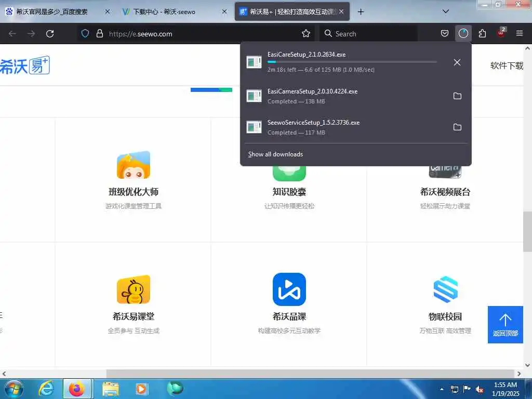Open the 软件下载 navigation link
This screenshot has height=399, width=532.
pyautogui.click(x=507, y=65)
